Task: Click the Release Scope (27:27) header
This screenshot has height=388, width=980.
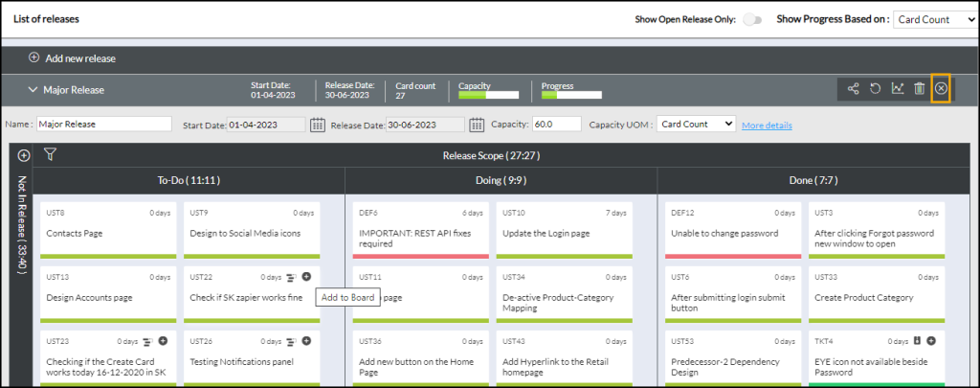Action: [x=491, y=155]
